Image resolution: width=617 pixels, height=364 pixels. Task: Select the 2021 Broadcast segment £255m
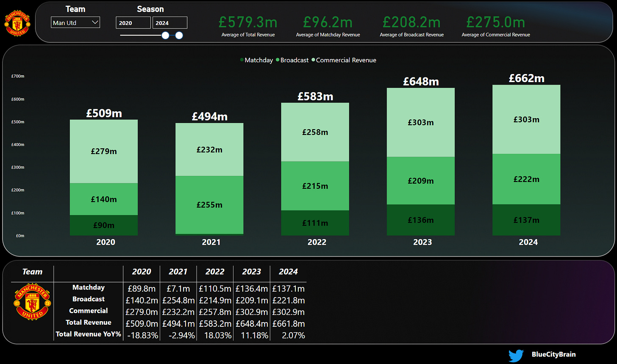[209, 205]
